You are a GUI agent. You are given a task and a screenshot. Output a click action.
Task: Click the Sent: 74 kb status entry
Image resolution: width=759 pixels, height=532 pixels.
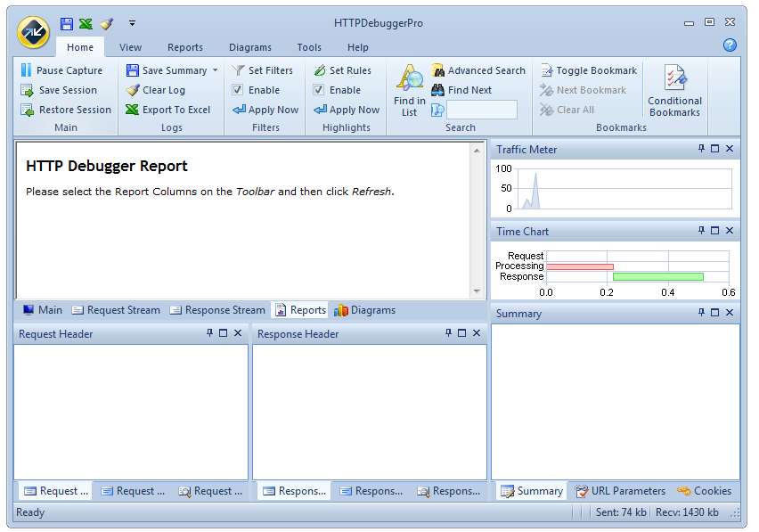coord(621,512)
